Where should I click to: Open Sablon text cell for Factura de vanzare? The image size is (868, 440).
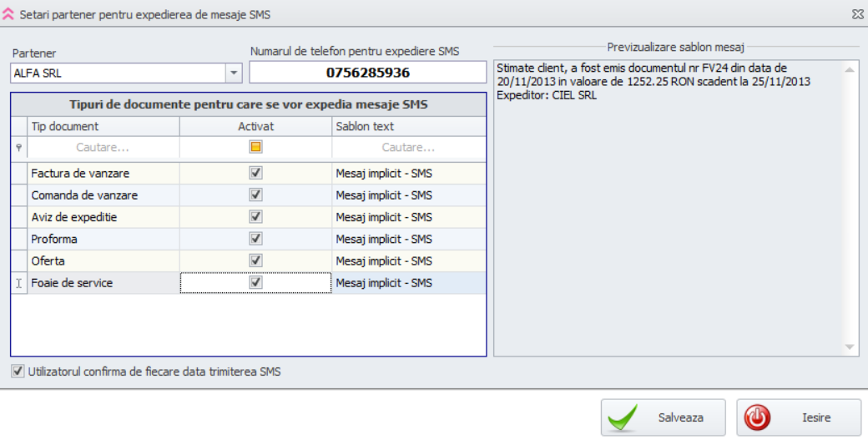point(408,174)
